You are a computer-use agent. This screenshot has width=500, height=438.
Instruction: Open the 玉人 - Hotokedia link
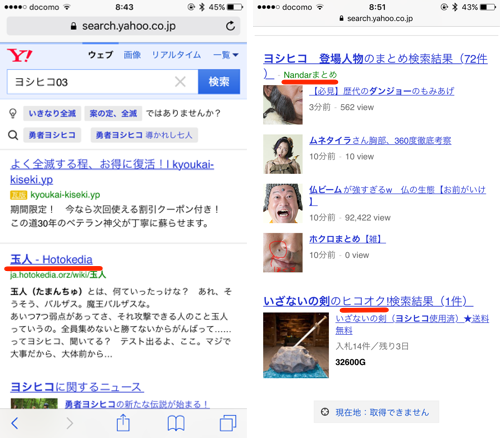point(51,259)
